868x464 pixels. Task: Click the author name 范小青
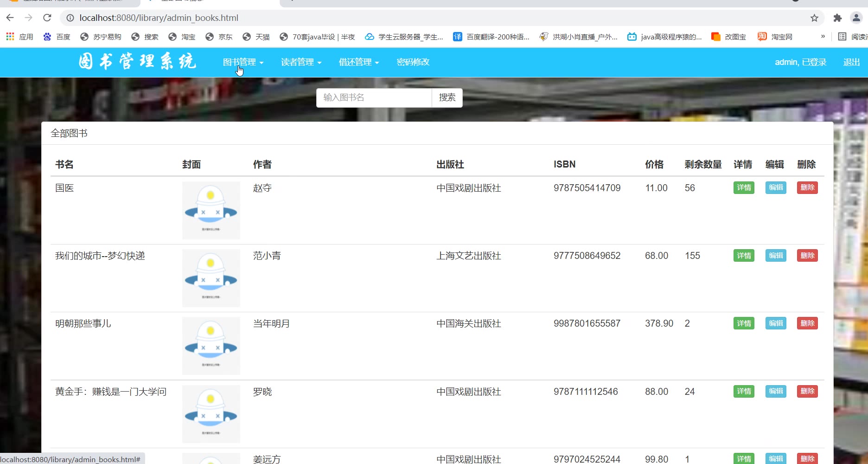(267, 256)
